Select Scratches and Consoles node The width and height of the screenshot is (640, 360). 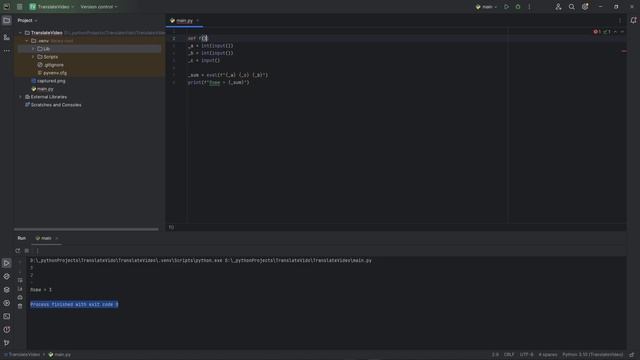pyautogui.click(x=53, y=105)
